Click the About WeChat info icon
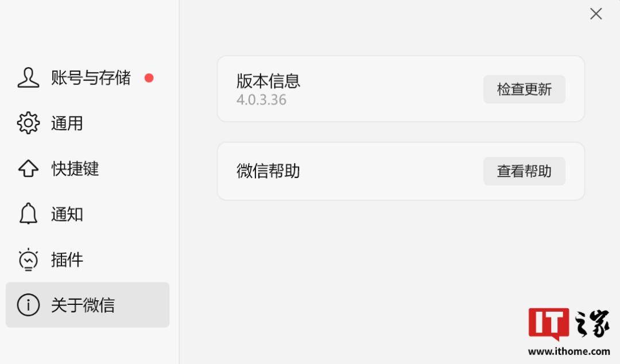This screenshot has width=620, height=364. point(28,305)
